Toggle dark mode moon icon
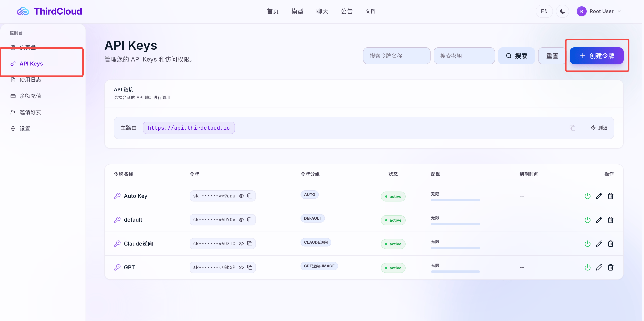The image size is (644, 321). (x=562, y=11)
